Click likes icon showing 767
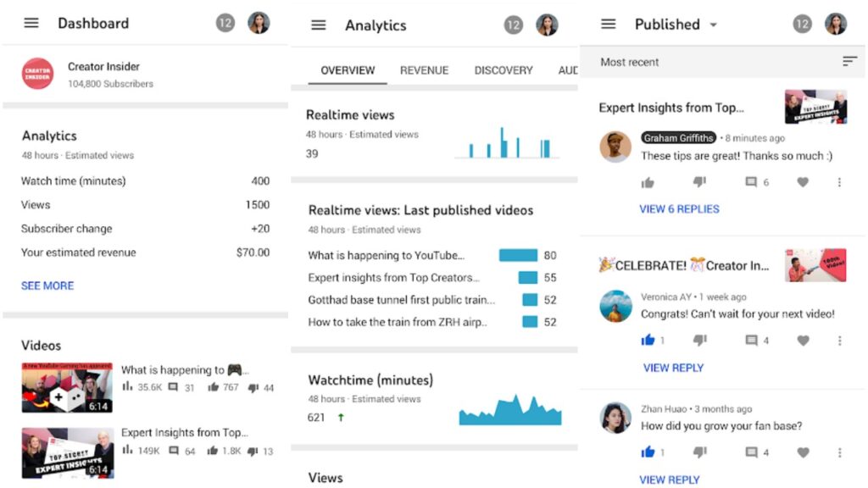 [213, 386]
